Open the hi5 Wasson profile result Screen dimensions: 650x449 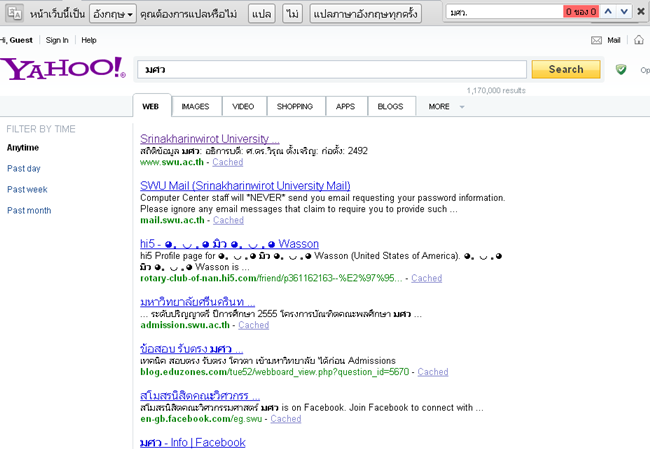229,244
